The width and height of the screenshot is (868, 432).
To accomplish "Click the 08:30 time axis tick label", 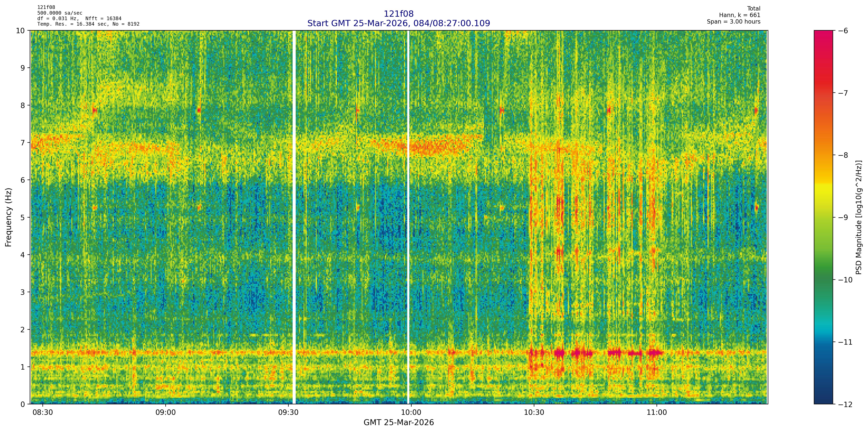I will click(42, 412).
